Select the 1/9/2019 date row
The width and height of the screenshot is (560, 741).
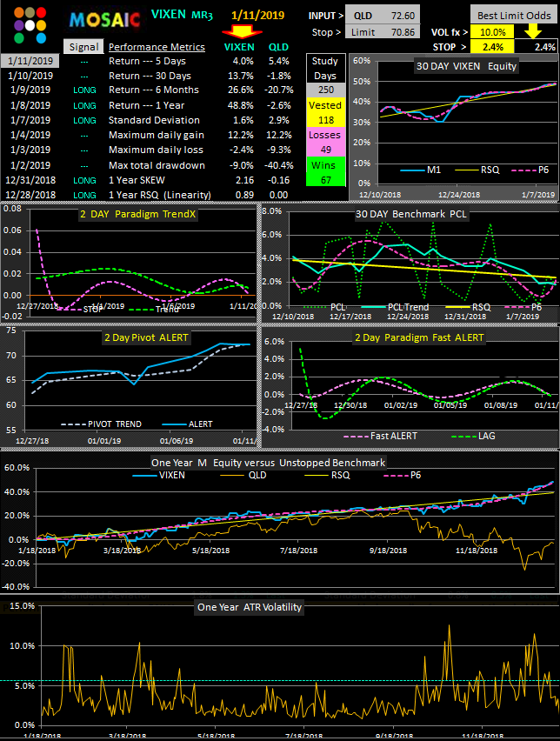tap(30, 90)
